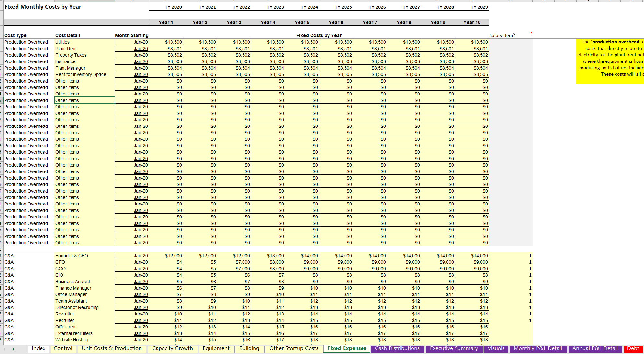The image size is (644, 354).
Task: Select the Annual P&L Detail sheet
Action: pos(595,348)
